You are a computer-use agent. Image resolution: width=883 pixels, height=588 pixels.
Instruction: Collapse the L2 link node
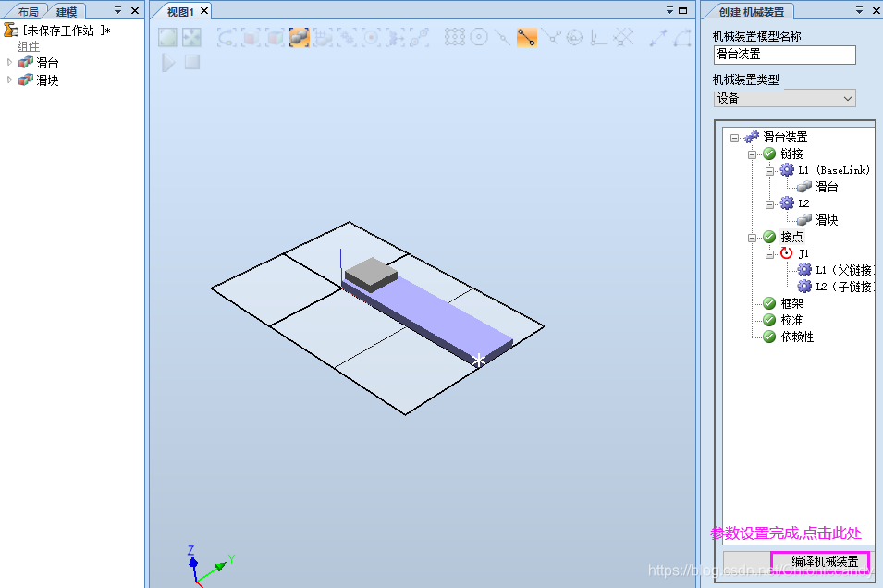(769, 204)
